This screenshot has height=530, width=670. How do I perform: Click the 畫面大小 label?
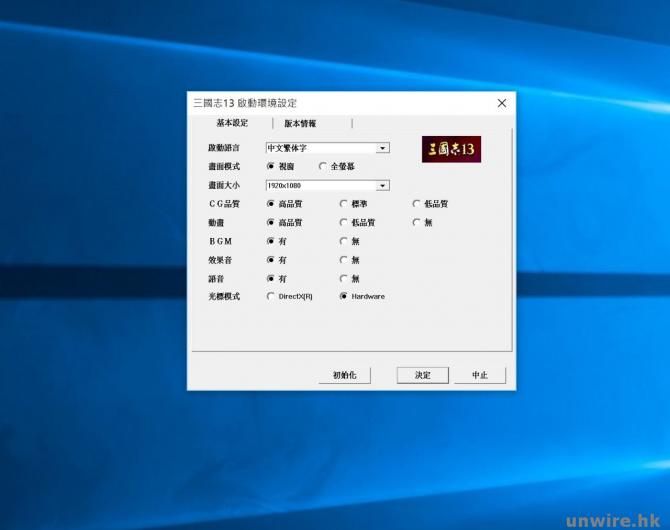point(224,186)
